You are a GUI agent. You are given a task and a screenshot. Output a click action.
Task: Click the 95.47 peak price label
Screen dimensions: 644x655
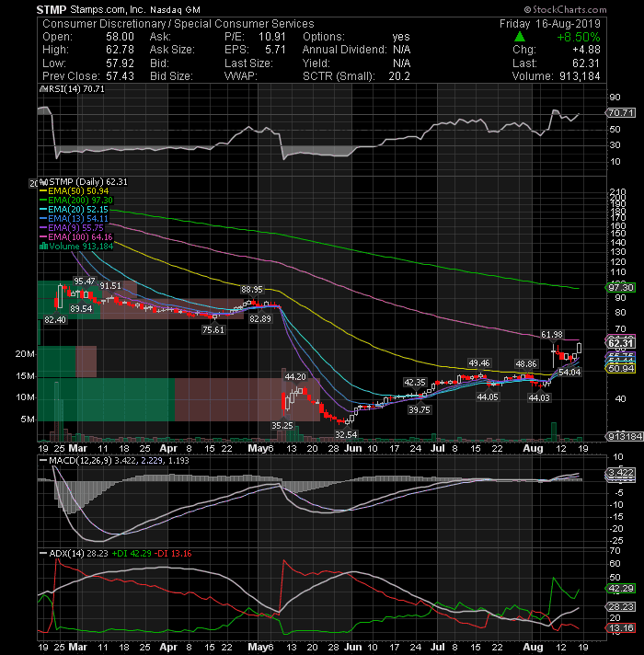(85, 282)
